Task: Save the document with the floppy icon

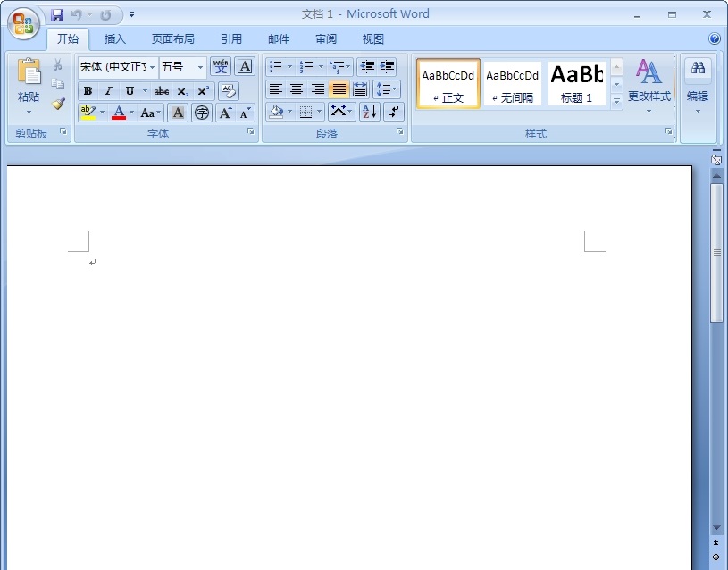Action: 57,15
